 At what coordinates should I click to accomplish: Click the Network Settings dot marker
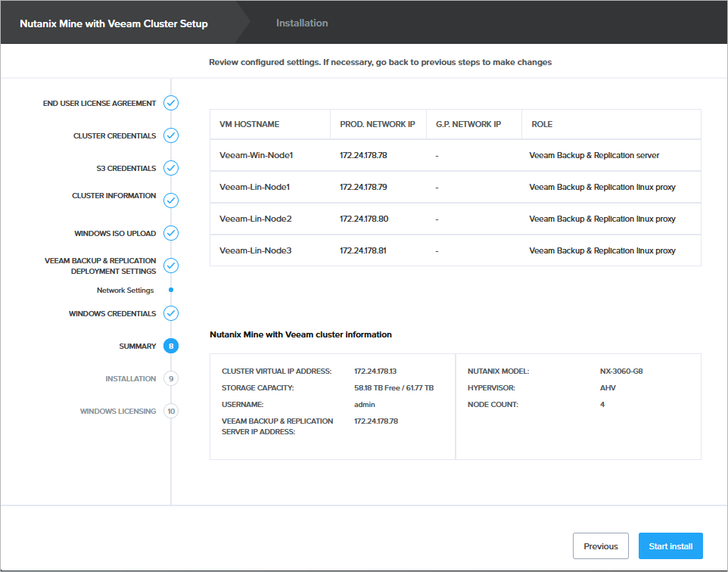[x=171, y=290]
